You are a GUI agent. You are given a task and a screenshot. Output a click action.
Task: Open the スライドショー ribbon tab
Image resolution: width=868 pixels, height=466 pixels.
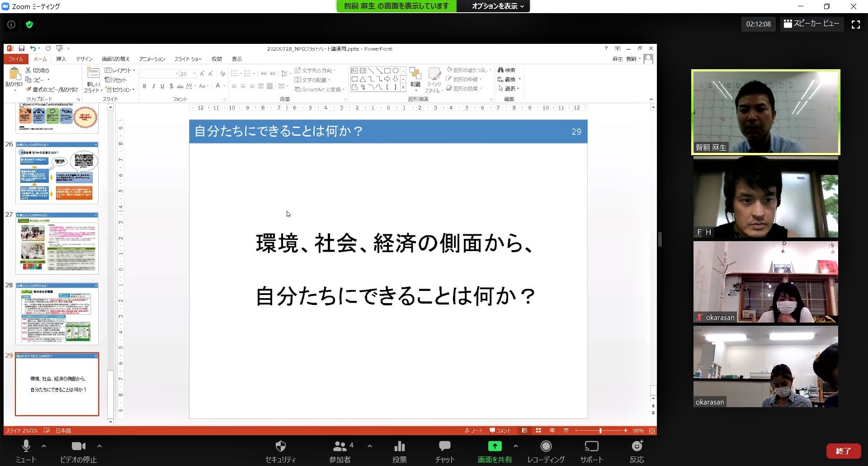pyautogui.click(x=188, y=59)
